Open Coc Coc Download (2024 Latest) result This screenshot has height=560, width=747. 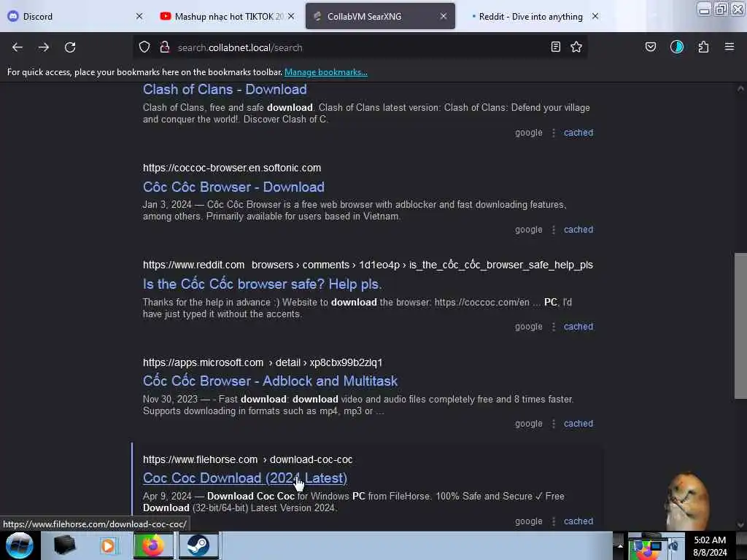pos(245,478)
